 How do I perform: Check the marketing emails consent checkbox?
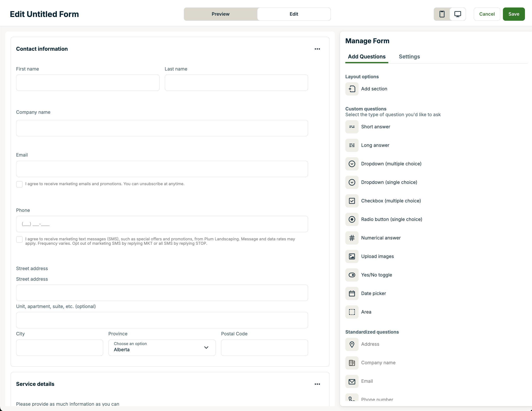point(19,184)
